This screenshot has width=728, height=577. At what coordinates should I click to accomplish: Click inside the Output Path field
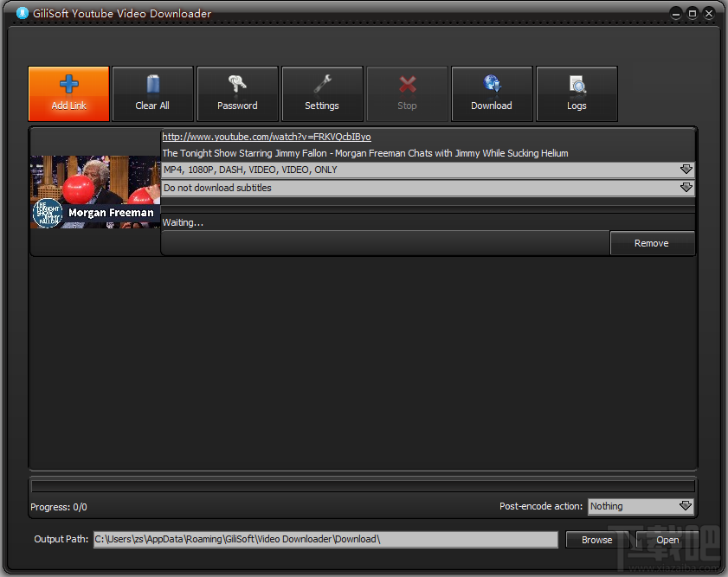(325, 539)
